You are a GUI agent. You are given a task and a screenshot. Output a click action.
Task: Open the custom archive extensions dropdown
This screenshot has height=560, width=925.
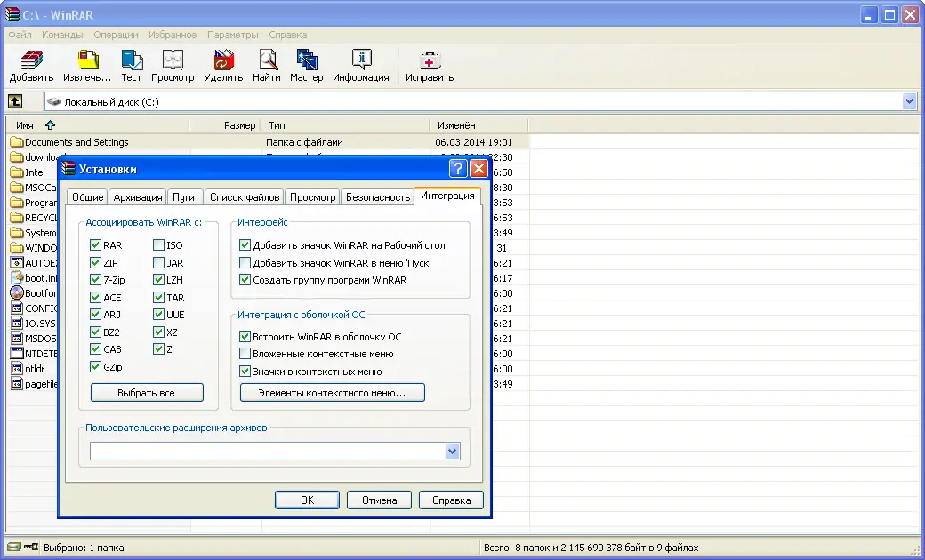point(452,451)
